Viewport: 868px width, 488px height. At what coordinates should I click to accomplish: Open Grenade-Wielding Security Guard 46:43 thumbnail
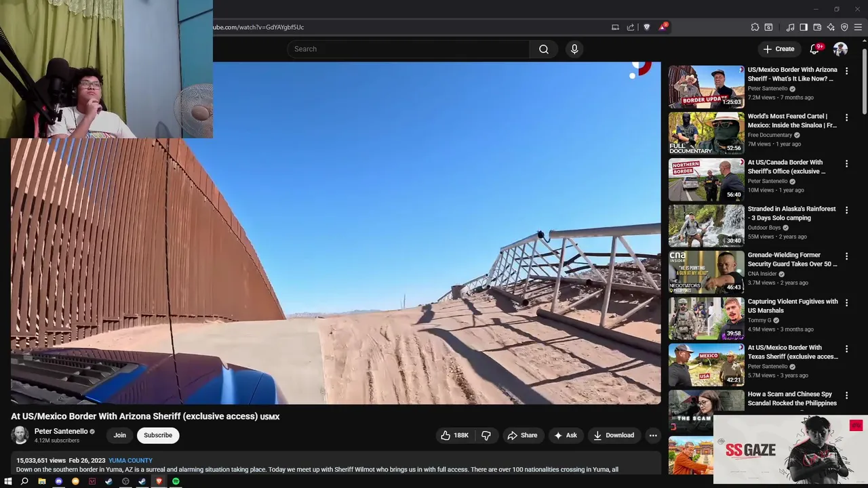coord(706,272)
